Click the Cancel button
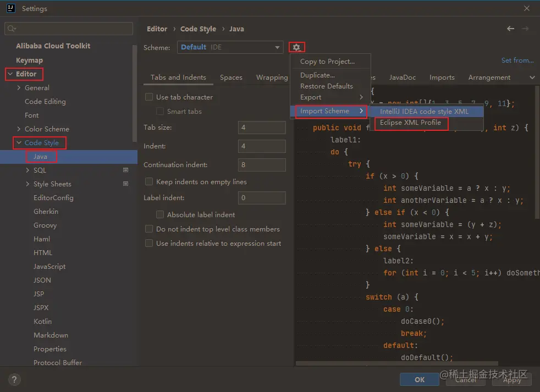 point(466,379)
